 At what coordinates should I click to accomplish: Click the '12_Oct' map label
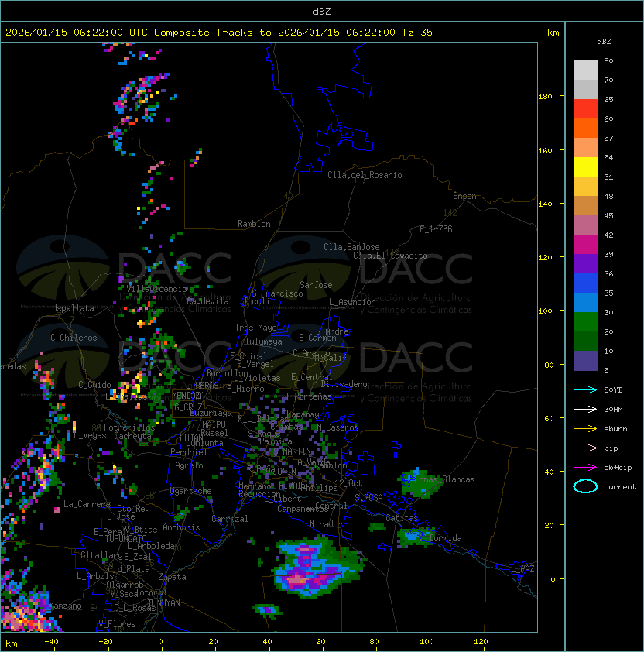348,483
